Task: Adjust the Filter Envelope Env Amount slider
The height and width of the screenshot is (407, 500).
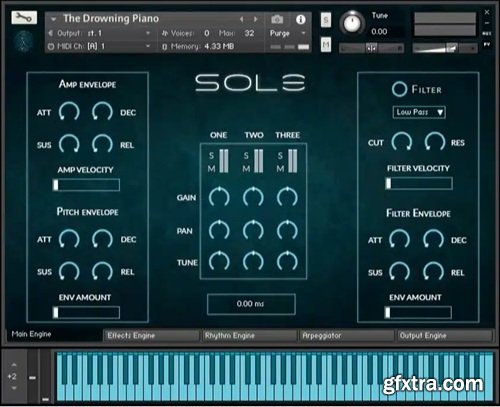Action: click(418, 312)
